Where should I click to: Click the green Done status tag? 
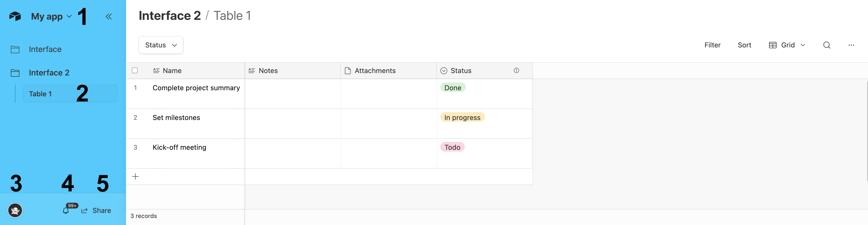452,87
